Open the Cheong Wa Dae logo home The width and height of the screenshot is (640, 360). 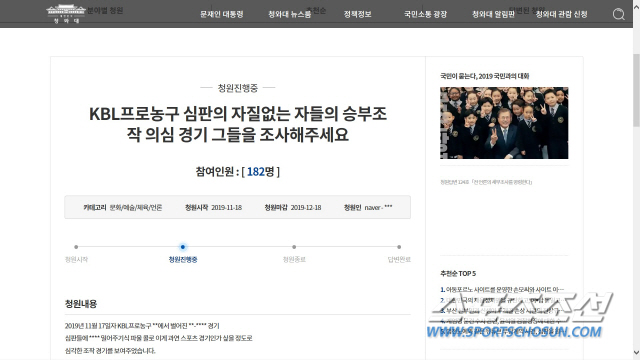[65, 14]
